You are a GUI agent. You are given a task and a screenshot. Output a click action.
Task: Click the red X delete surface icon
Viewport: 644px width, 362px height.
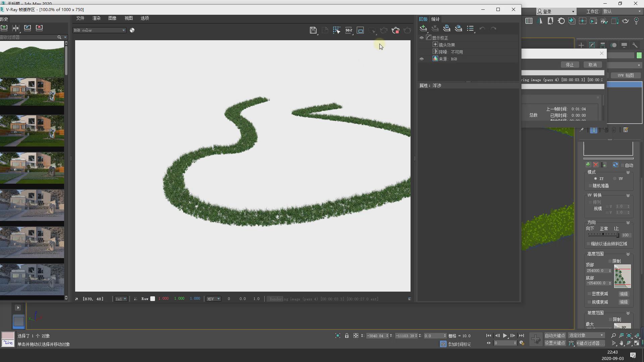tap(596, 165)
